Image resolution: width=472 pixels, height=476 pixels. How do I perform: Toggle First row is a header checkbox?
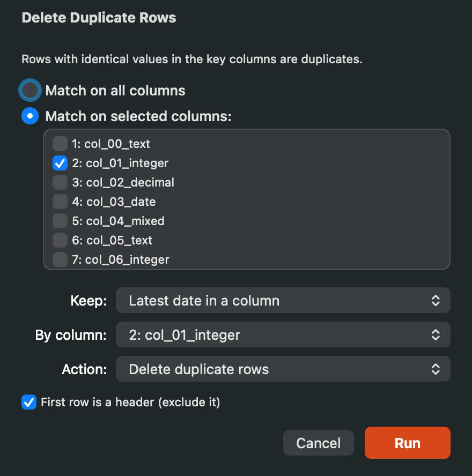[x=29, y=402]
